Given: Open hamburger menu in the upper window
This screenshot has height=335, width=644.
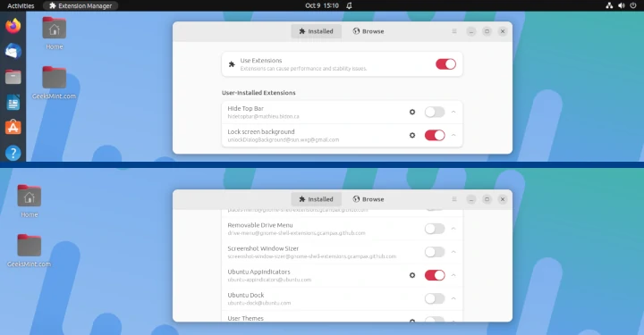Looking at the screenshot, I should (454, 31).
